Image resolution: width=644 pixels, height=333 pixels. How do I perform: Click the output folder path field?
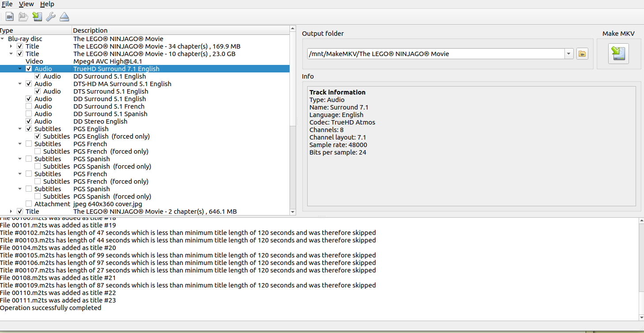coord(436,54)
